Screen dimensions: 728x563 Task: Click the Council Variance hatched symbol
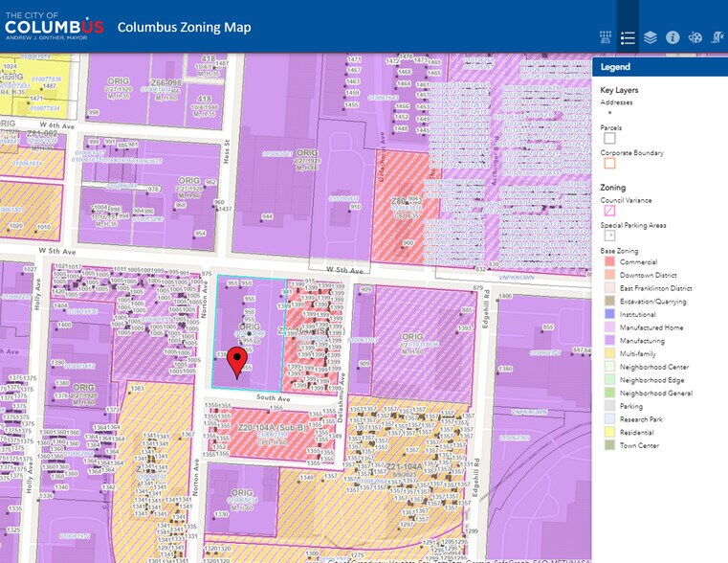click(x=608, y=211)
